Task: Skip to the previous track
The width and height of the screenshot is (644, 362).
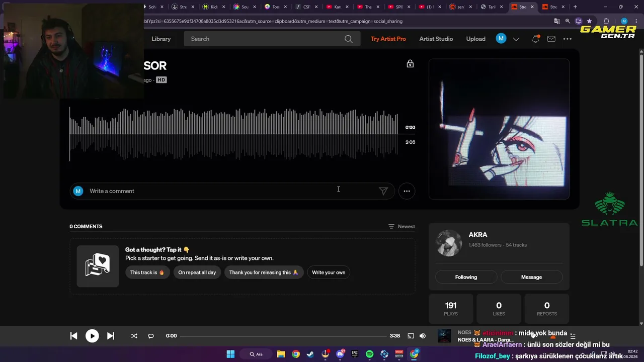Action: [73, 336]
